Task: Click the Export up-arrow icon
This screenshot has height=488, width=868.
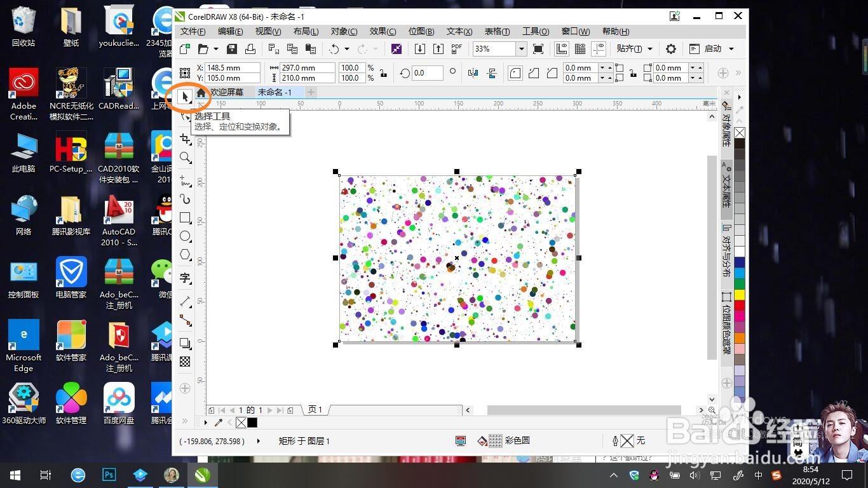Action: [438, 49]
